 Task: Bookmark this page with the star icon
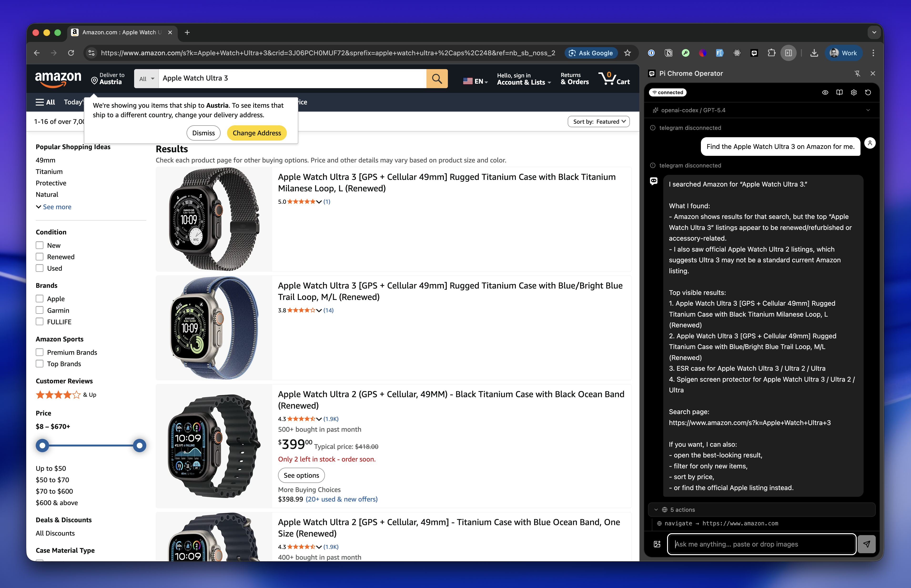(627, 53)
